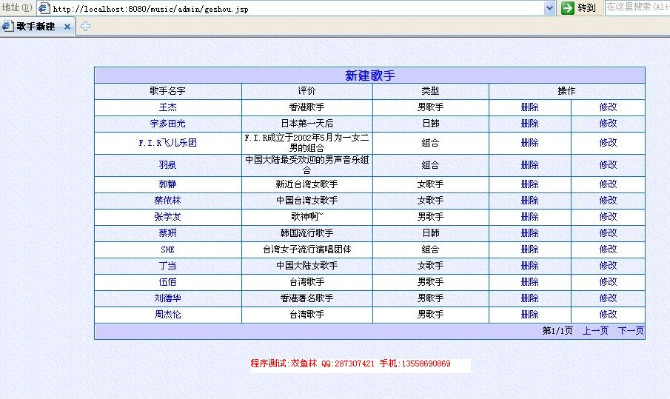Screen dimensions: 670x399
Task: Modify the singer 蔡妍
Action: click(608, 233)
